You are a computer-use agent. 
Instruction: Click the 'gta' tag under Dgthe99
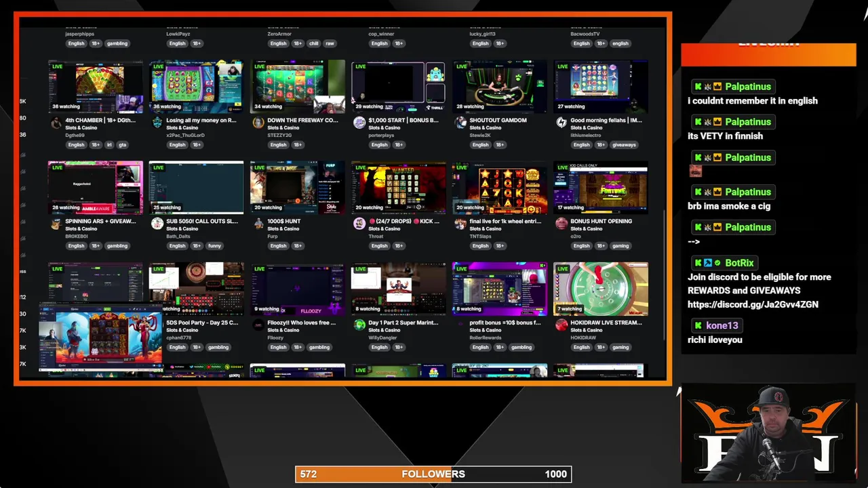pyautogui.click(x=122, y=144)
